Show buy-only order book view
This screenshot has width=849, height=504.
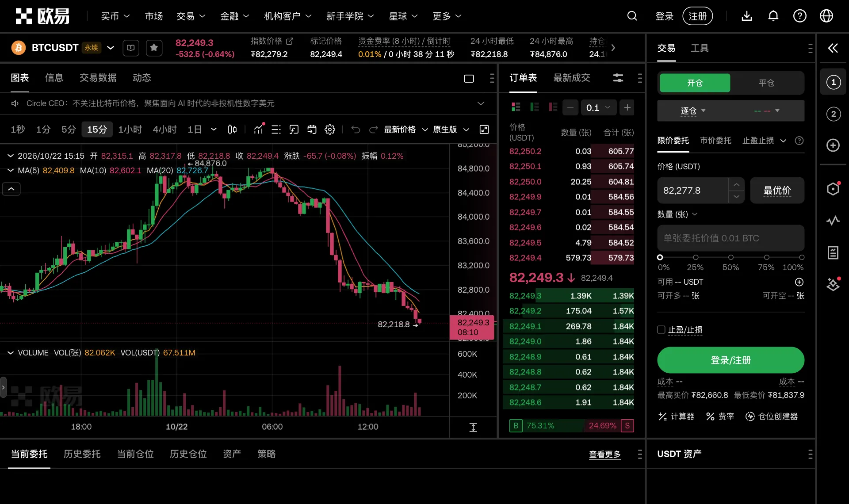[x=534, y=107]
